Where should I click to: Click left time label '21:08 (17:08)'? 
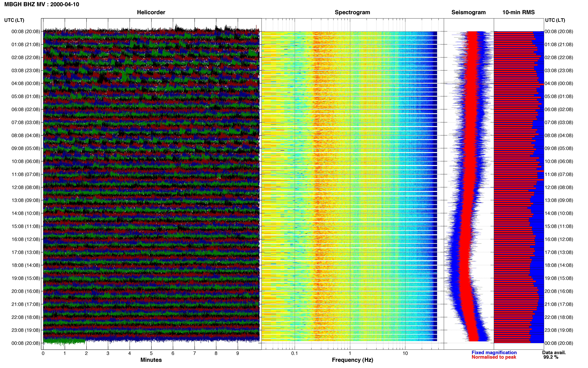(x=26, y=304)
